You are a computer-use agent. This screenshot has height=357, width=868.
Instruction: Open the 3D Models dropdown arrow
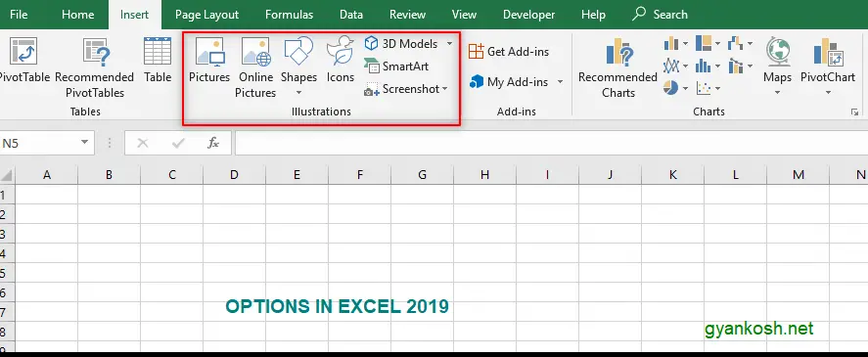(449, 44)
